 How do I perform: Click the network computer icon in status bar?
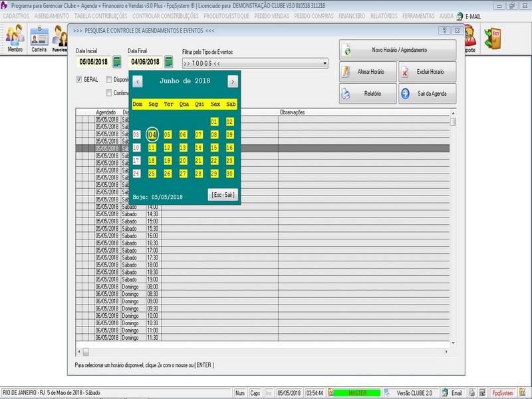(x=483, y=393)
